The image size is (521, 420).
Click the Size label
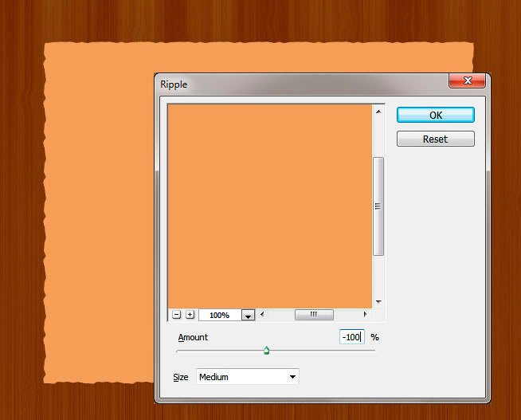180,377
